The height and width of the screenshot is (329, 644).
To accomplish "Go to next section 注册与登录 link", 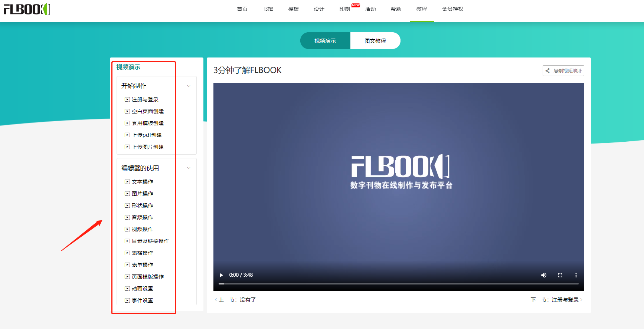I will [x=556, y=300].
